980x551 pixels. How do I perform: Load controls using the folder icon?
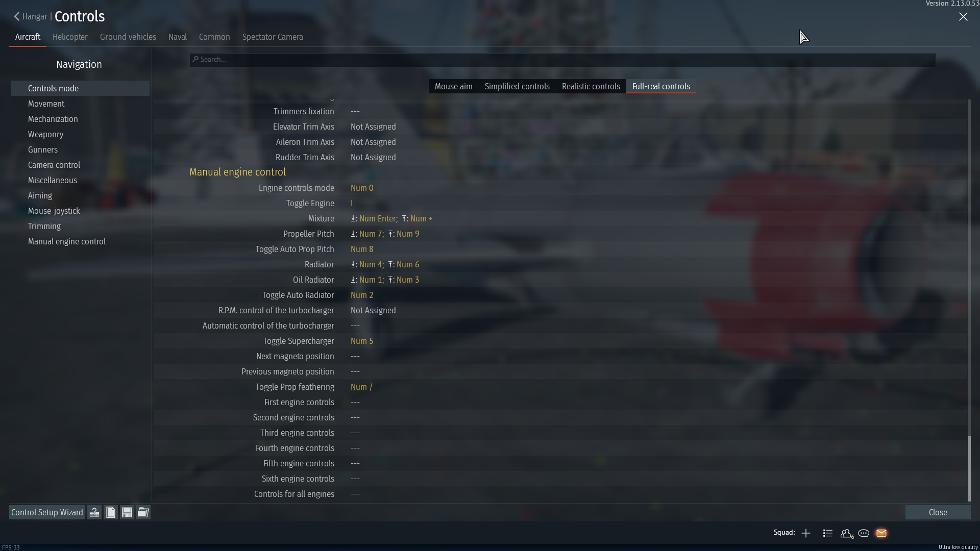coord(143,512)
